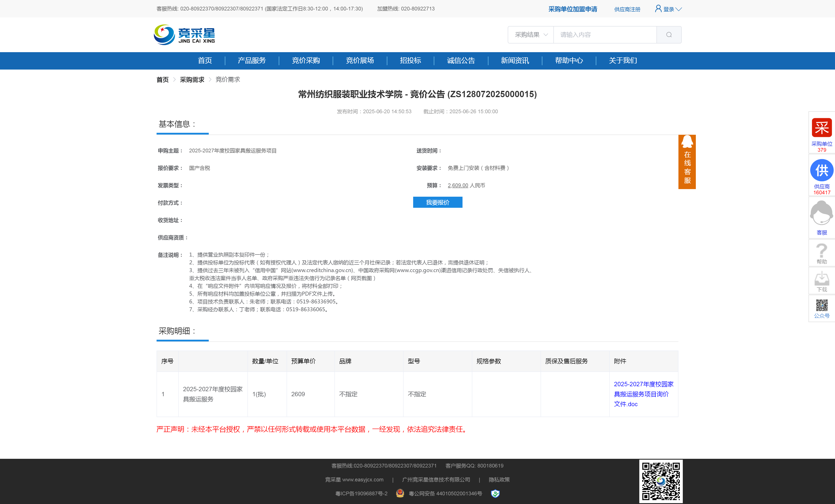
Task: Click the blue 供应商 circle icon
Action: tap(822, 170)
